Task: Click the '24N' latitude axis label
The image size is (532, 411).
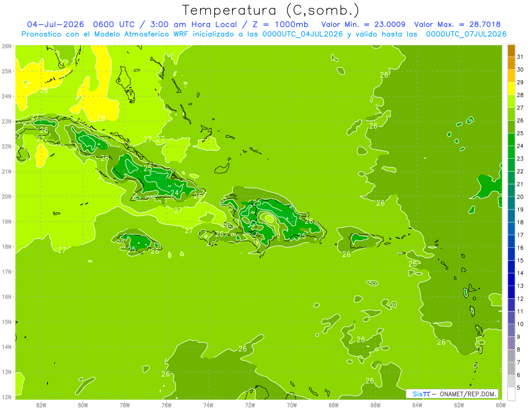Action: pos(7,96)
